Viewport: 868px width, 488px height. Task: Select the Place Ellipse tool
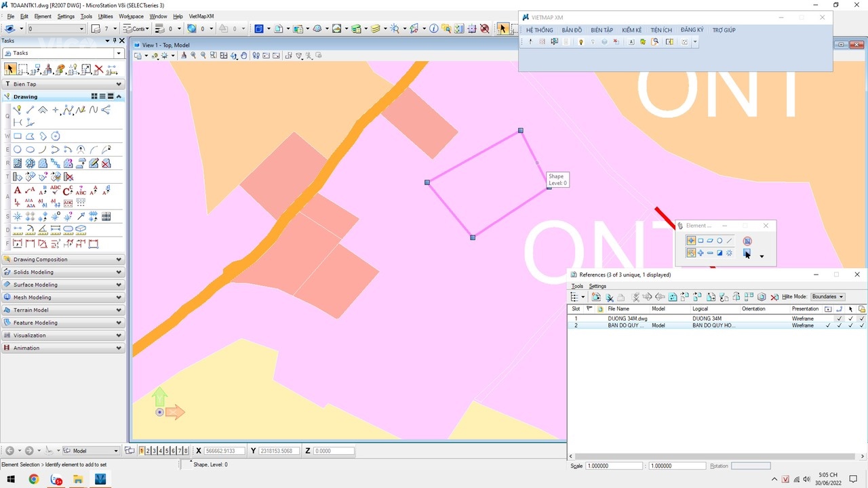[x=30, y=149]
